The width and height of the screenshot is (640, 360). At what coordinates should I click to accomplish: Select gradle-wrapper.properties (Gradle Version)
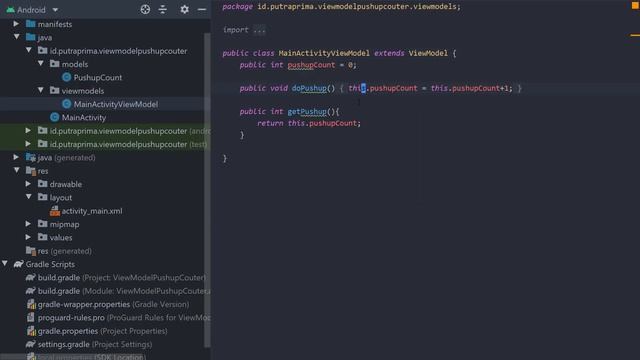[113, 304]
